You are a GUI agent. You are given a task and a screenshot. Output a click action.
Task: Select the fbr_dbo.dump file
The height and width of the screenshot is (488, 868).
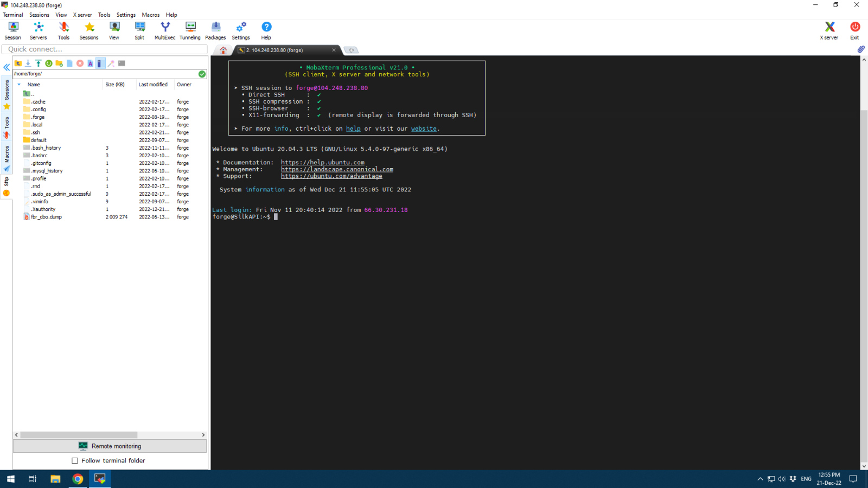click(x=46, y=217)
